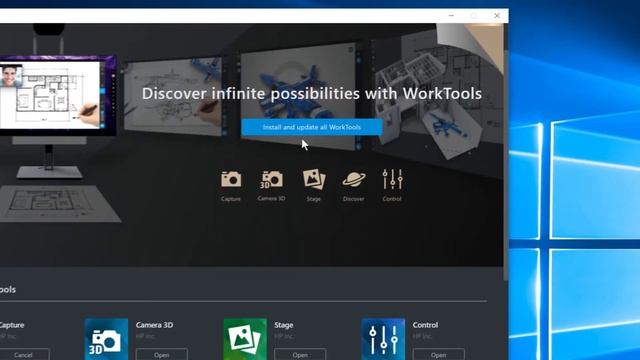This screenshot has width=640, height=360.
Task: Click Open button under Control
Action: (x=438, y=354)
